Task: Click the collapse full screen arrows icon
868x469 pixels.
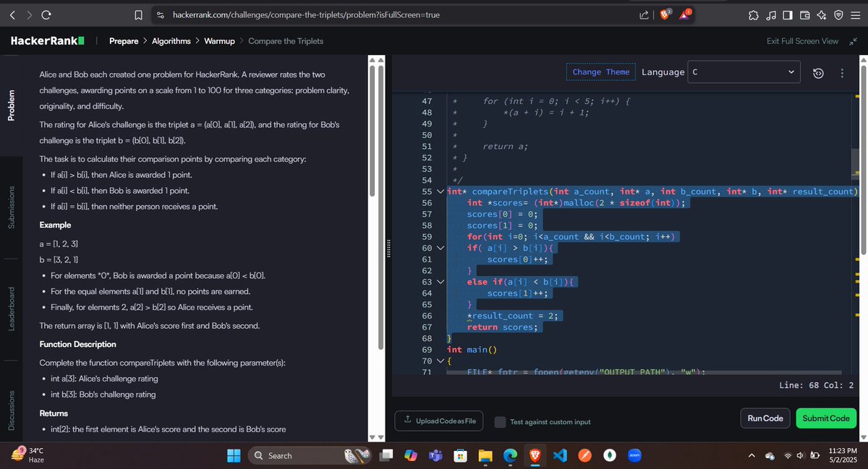Action: click(x=853, y=41)
